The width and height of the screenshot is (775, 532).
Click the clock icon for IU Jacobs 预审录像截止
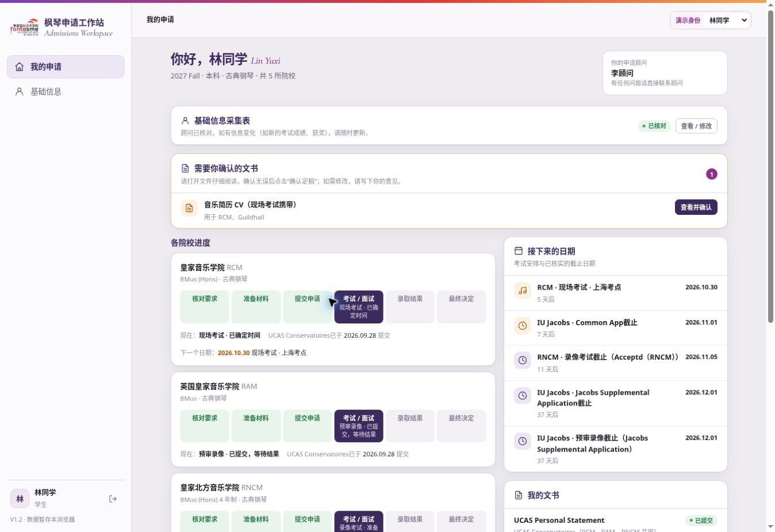pos(523,441)
